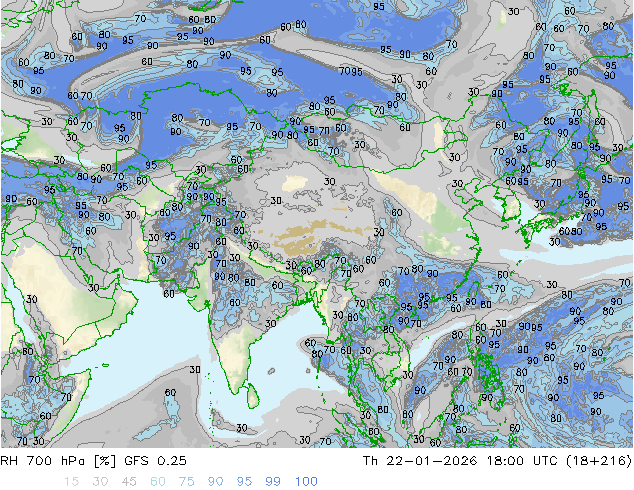
Task: Click the "Th 22-01-2026 18:00 UTC (18+216)" timestamp
Action: pos(497,460)
